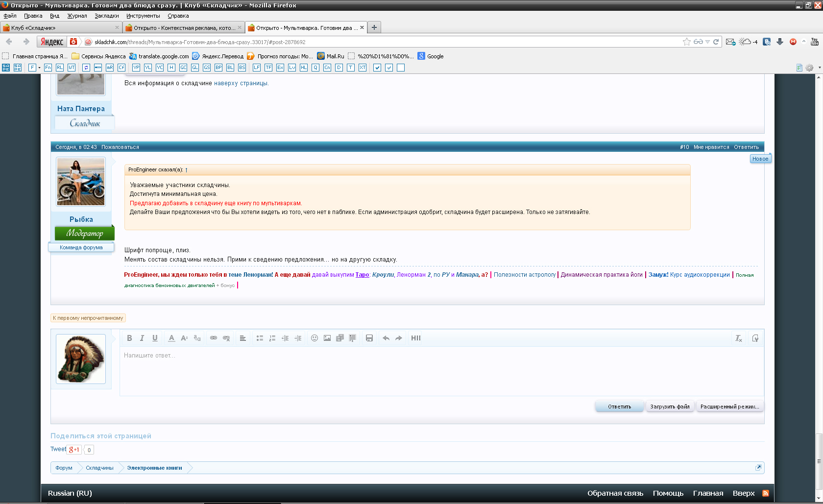This screenshot has width=823, height=504.
Task: Open the address bar history dropdown arrow
Action: tap(707, 42)
